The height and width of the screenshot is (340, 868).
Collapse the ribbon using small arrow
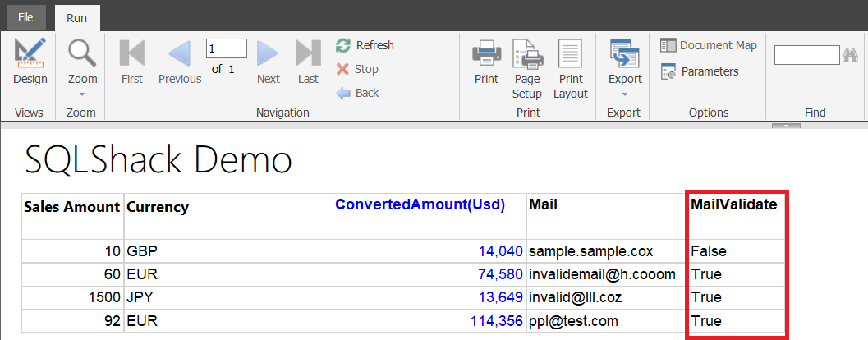click(x=786, y=126)
